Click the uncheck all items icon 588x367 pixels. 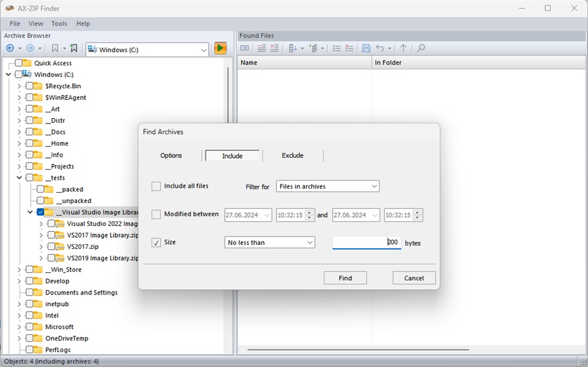pos(349,48)
